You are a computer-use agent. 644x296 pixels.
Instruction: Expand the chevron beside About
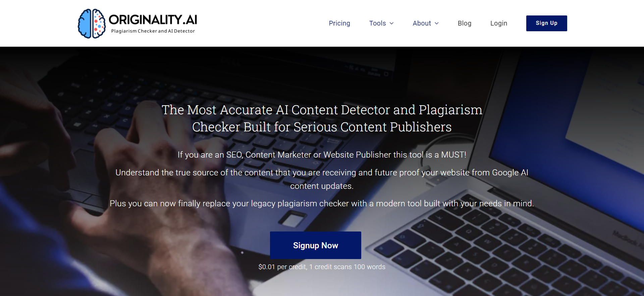click(437, 23)
